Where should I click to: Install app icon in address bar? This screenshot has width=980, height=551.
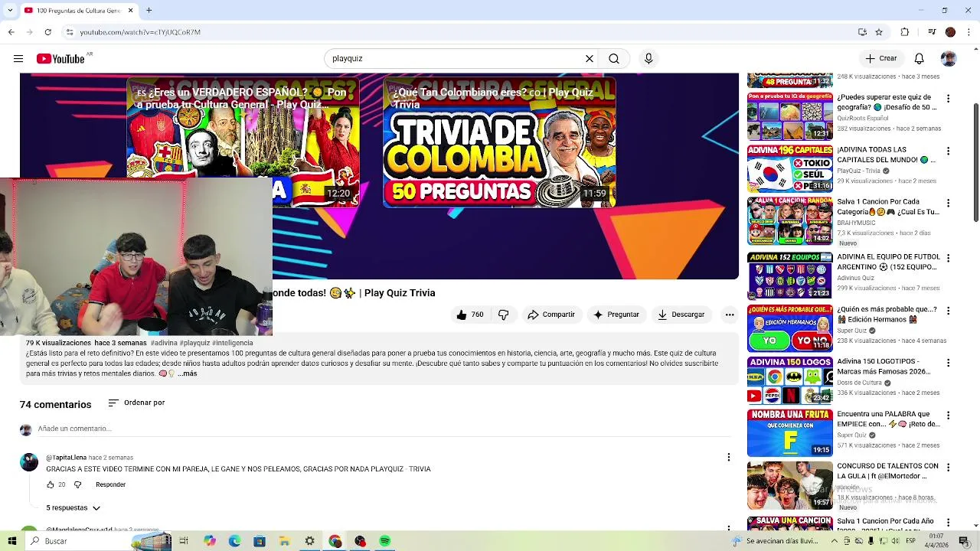862,32
